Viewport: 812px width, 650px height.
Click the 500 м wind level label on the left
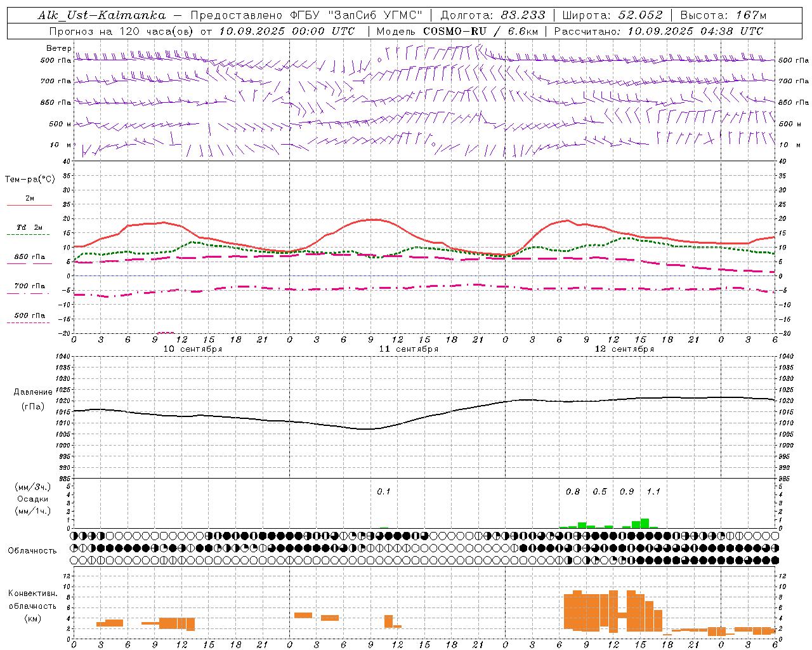click(x=60, y=124)
